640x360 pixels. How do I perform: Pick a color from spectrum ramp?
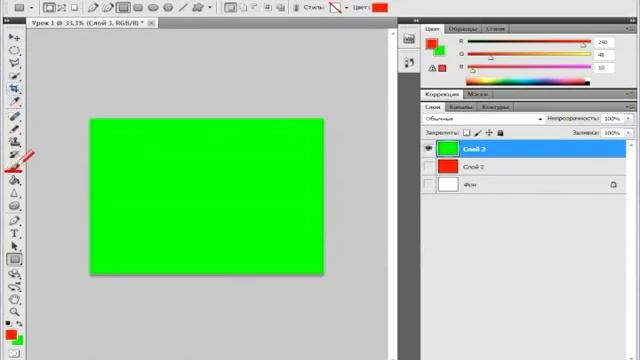click(x=528, y=82)
